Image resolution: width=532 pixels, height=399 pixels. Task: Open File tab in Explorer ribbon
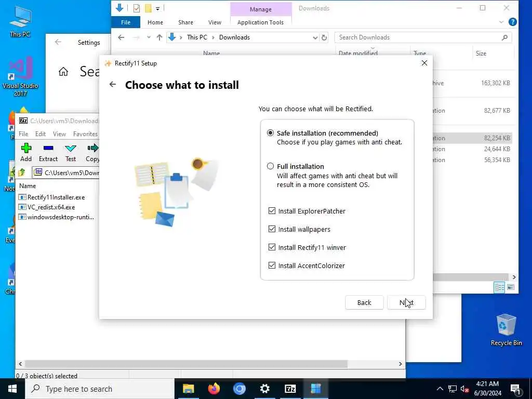coord(126,22)
